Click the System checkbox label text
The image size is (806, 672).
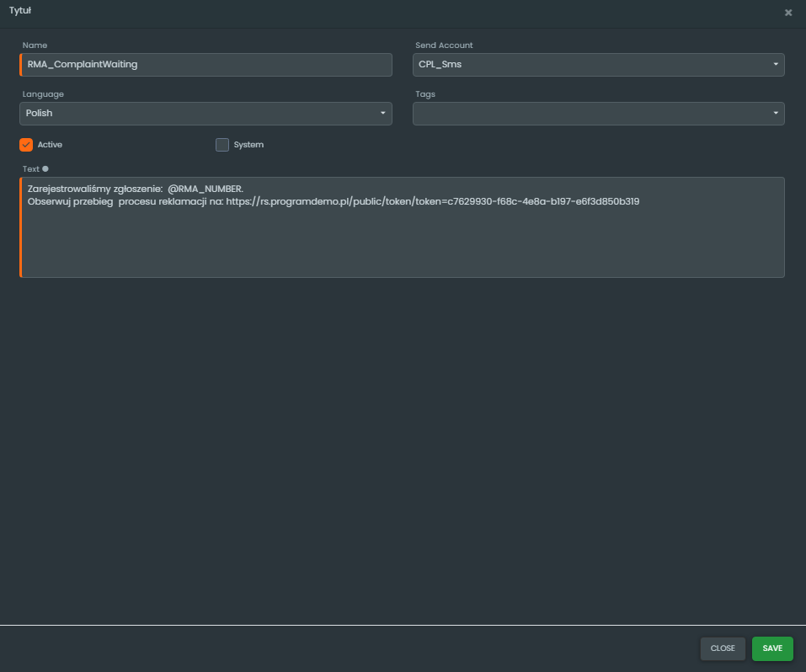click(x=248, y=145)
